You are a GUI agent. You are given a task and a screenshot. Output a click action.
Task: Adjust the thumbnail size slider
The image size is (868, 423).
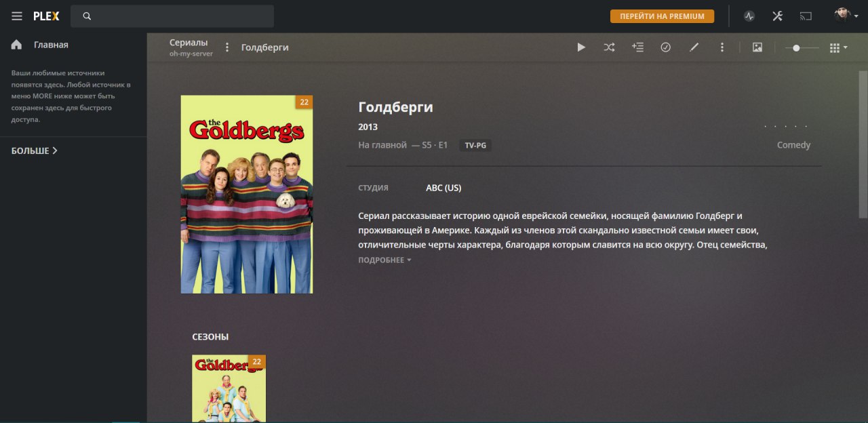click(x=802, y=48)
